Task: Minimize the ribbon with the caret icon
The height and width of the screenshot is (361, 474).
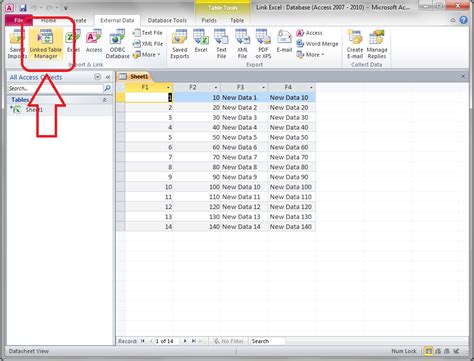Action: point(453,20)
